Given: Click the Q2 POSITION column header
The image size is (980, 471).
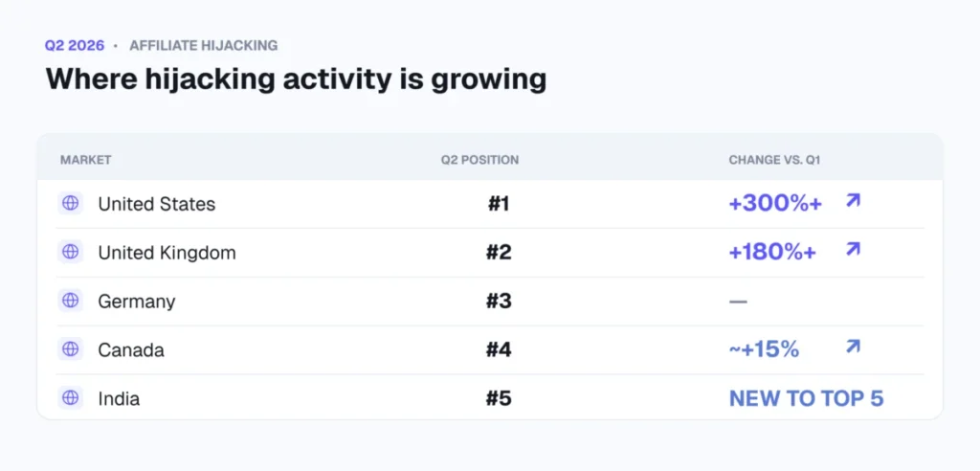Looking at the screenshot, I should (479, 160).
